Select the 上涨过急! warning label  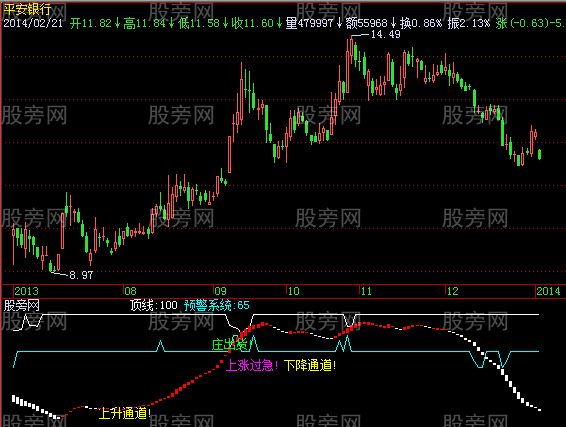(252, 365)
